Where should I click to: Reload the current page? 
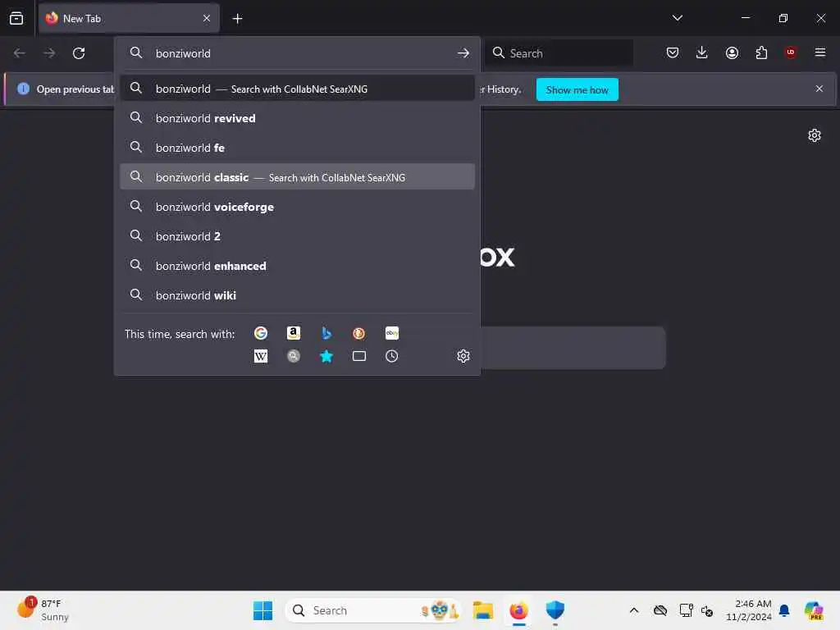[x=79, y=53]
